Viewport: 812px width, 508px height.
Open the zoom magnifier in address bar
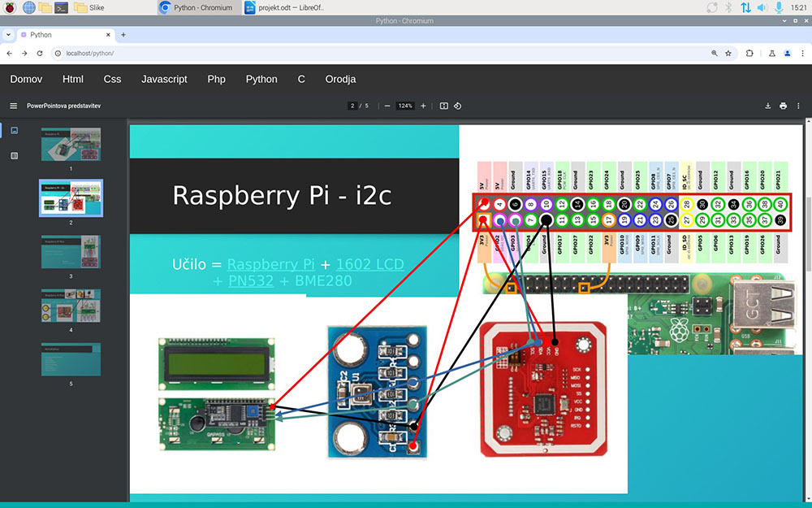714,53
